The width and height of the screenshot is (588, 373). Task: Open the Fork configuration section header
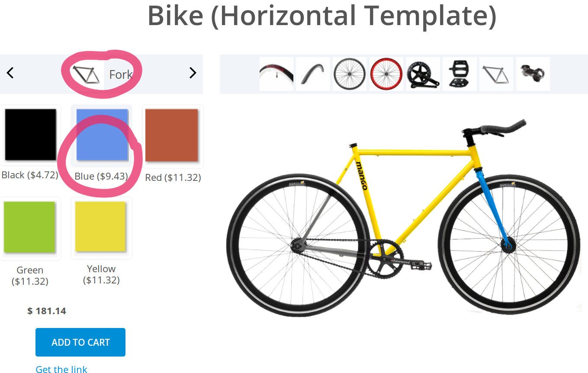point(122,74)
